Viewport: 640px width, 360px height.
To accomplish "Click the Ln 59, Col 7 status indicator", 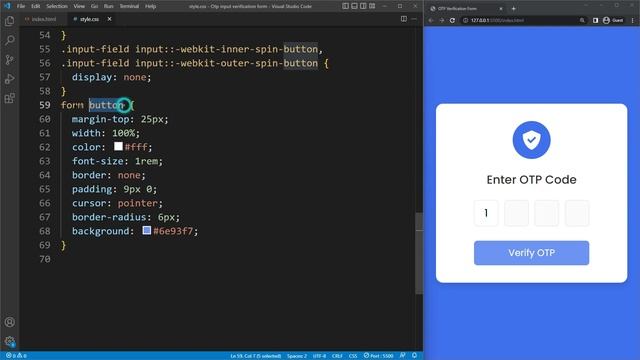I will coord(256,356).
